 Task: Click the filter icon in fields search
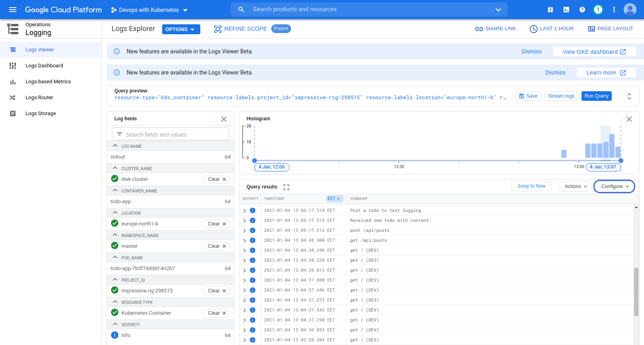(119, 134)
